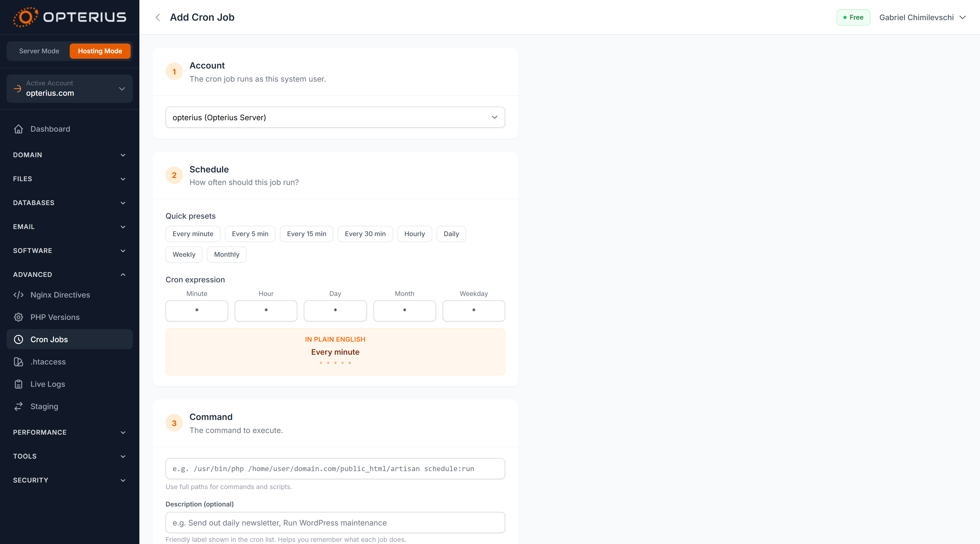Viewport: 980px width, 544px height.
Task: Select the Hourly preset
Action: [x=415, y=234]
